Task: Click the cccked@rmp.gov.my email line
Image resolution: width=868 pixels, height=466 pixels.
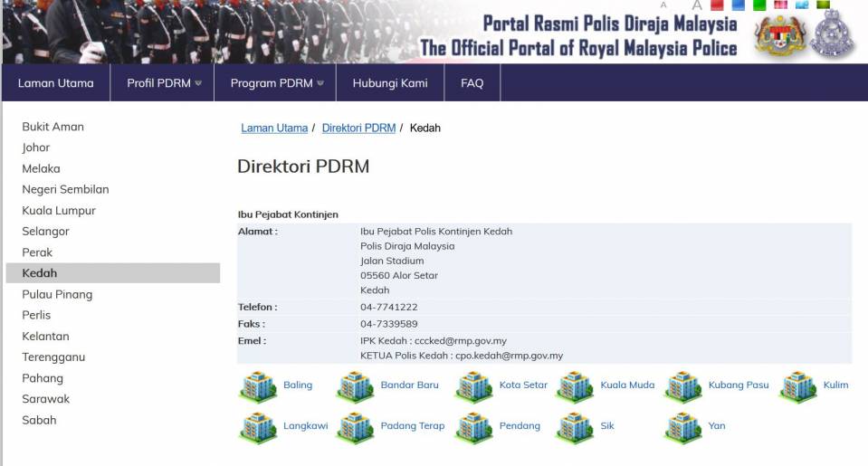Action: point(434,341)
